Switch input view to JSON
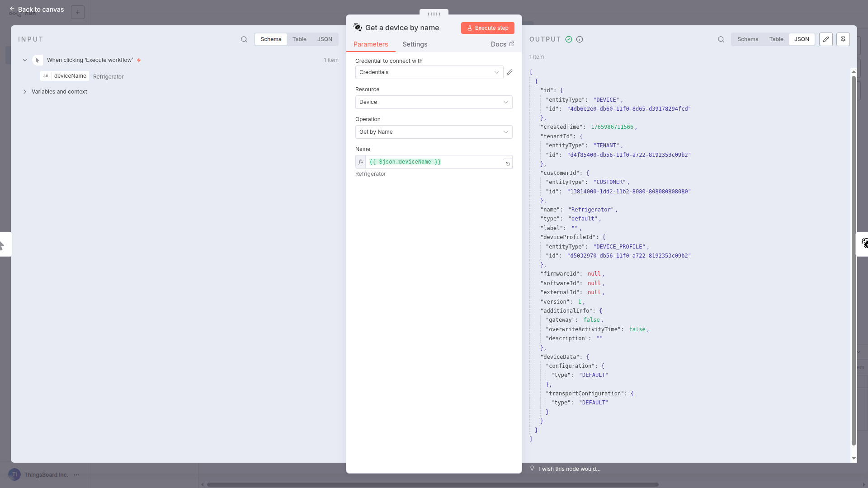Screen dimensions: 868x488 [325, 39]
